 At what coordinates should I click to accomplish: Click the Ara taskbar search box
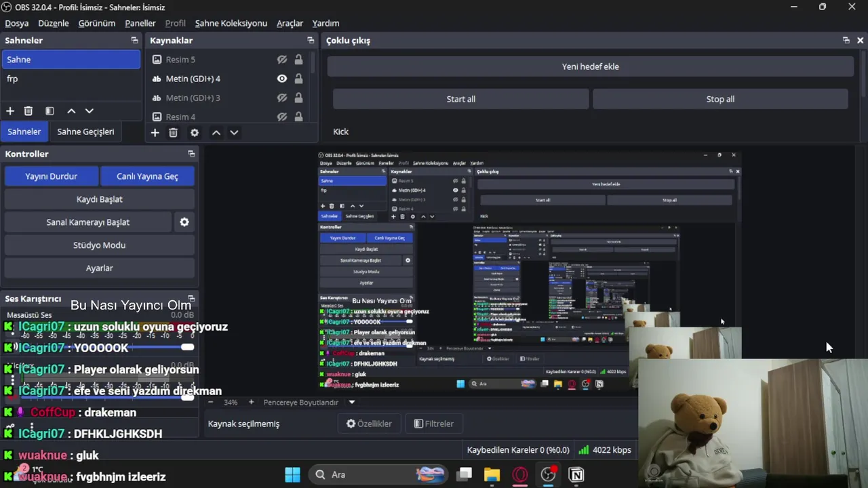click(x=379, y=474)
